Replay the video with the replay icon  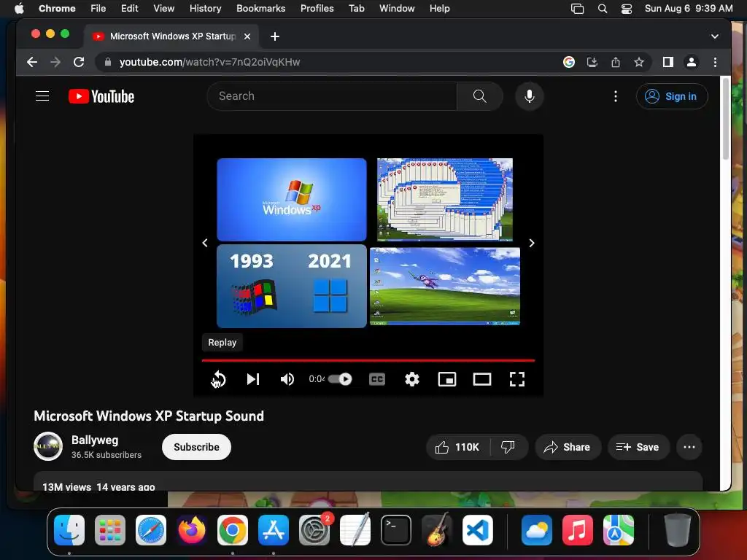coord(219,379)
